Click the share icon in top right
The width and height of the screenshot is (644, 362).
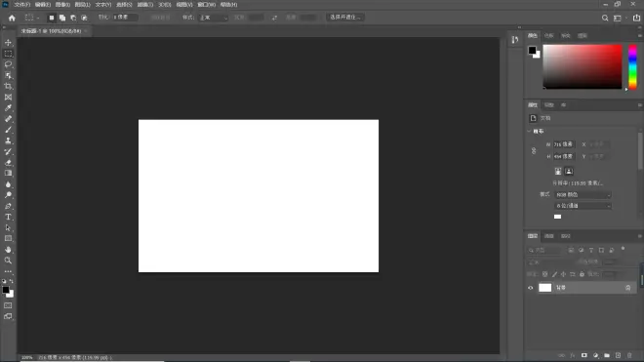coord(636,18)
